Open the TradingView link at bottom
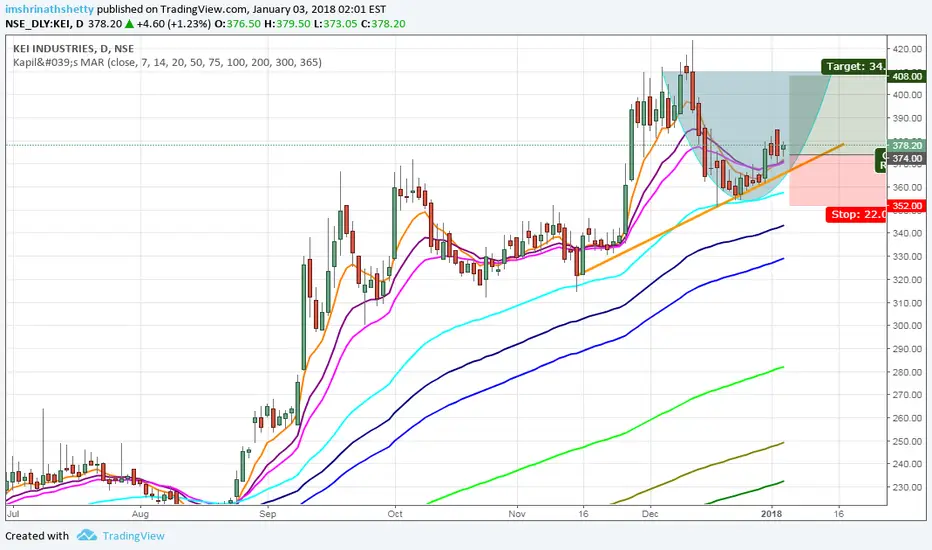Image resolution: width=932 pixels, height=550 pixels. pyautogui.click(x=133, y=536)
